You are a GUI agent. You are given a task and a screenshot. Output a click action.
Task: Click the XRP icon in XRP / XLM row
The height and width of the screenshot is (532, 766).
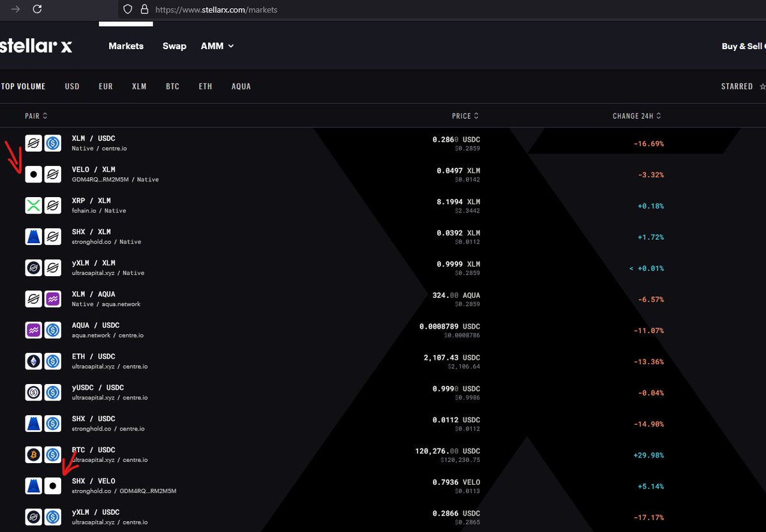pos(33,205)
